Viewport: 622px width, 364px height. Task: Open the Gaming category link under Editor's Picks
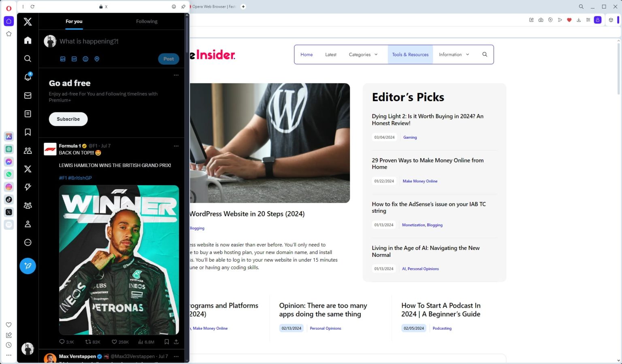(x=410, y=137)
